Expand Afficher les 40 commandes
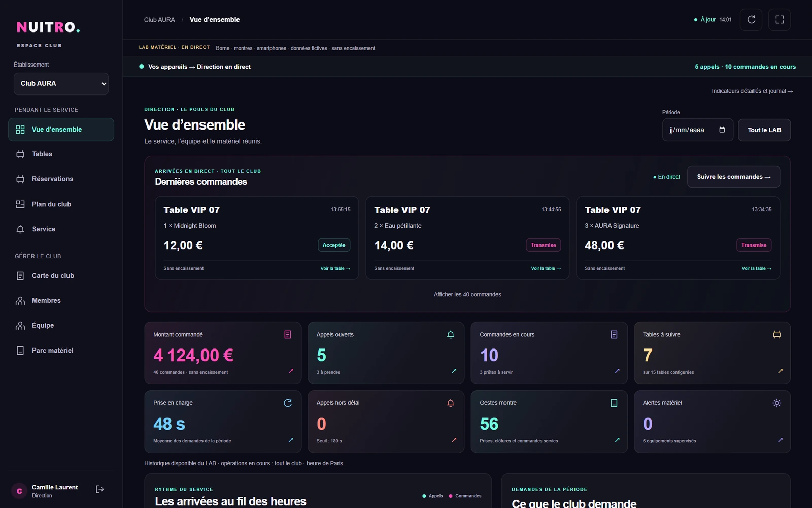Image resolution: width=812 pixels, height=508 pixels. 467,295
